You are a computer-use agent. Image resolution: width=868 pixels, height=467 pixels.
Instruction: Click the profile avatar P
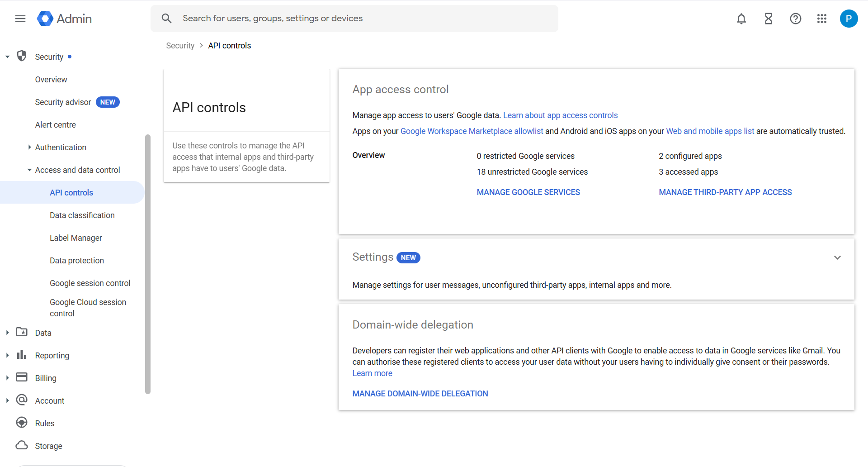tap(849, 19)
